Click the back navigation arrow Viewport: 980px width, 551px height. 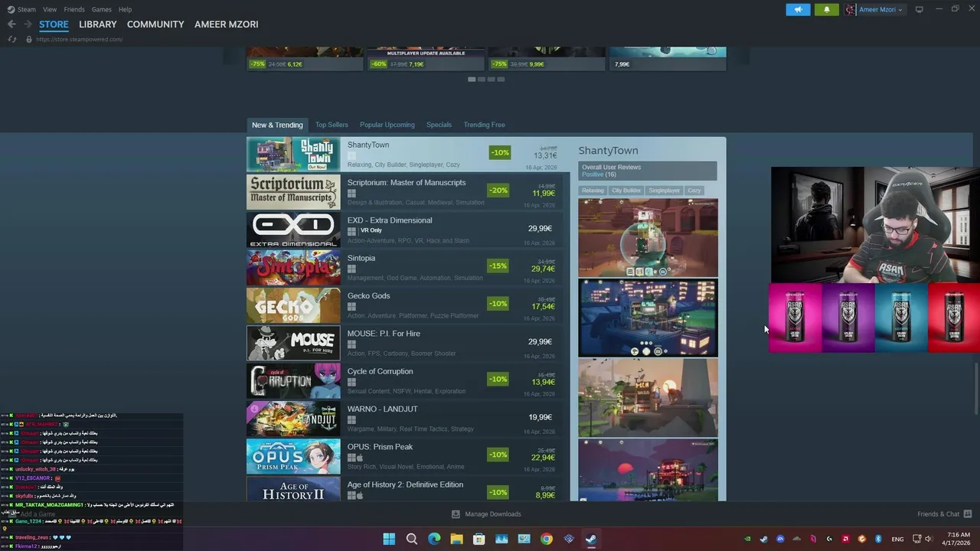[11, 24]
